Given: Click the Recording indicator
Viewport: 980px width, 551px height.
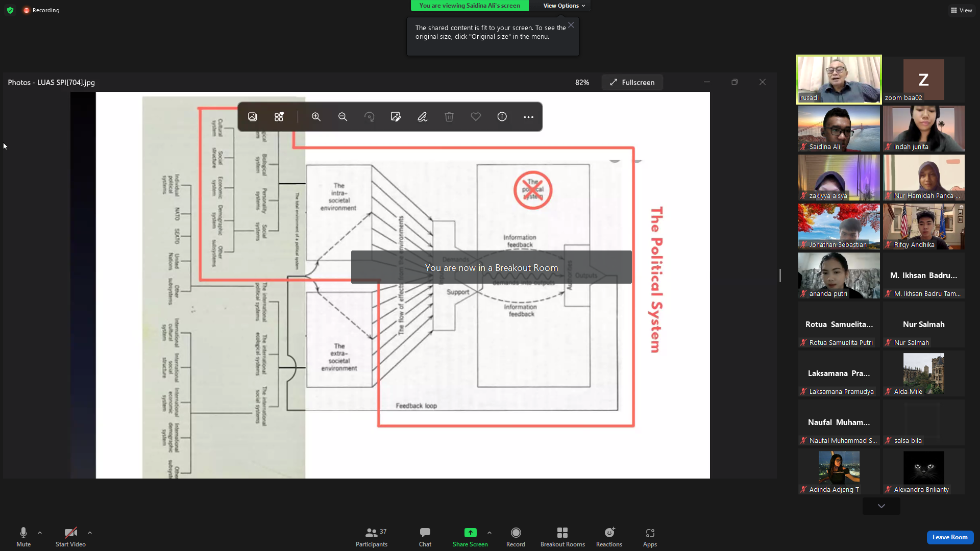Looking at the screenshot, I should pyautogui.click(x=41, y=10).
